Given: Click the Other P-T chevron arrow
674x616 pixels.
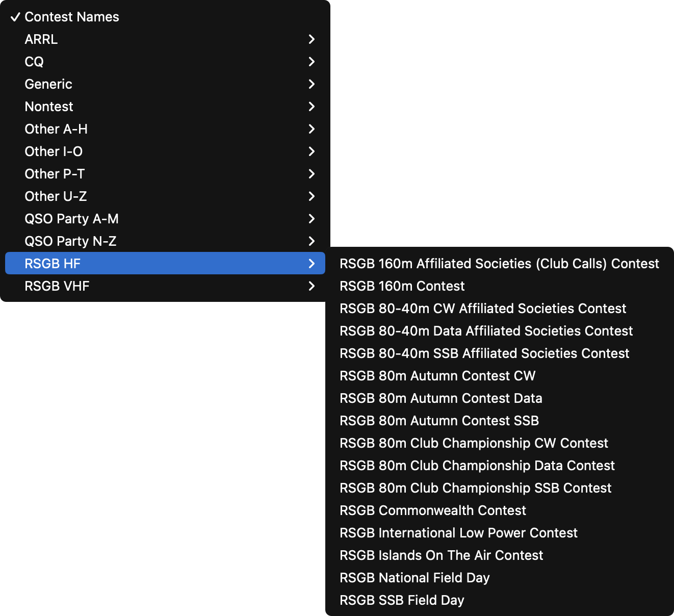Looking at the screenshot, I should (x=312, y=174).
